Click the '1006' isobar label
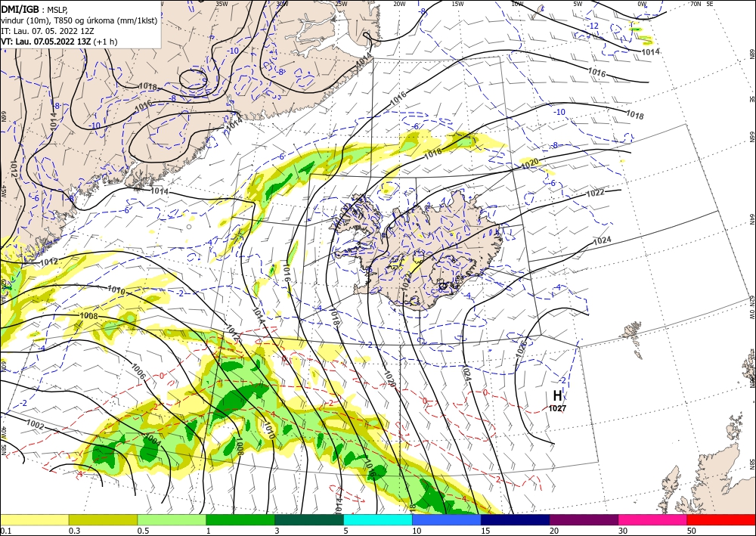 tap(138, 371)
